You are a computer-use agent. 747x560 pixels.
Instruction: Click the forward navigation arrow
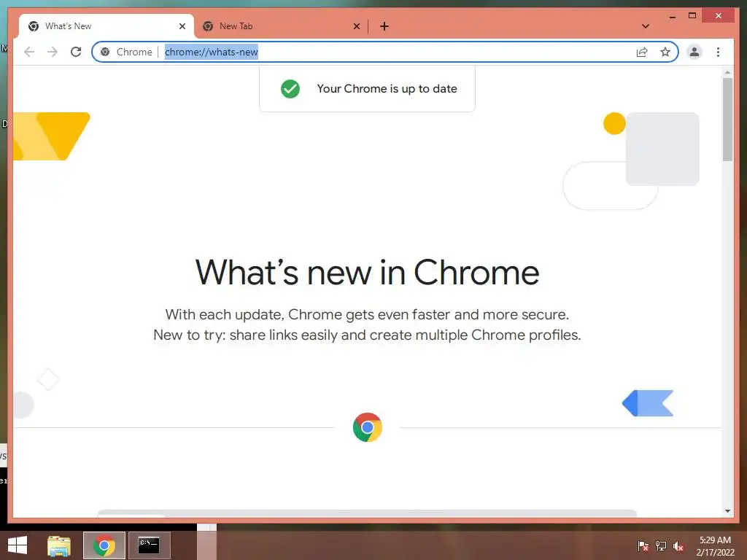(x=53, y=52)
